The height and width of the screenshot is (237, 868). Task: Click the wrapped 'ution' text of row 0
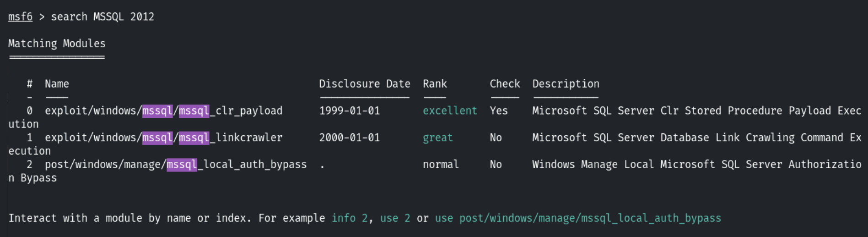(23, 124)
